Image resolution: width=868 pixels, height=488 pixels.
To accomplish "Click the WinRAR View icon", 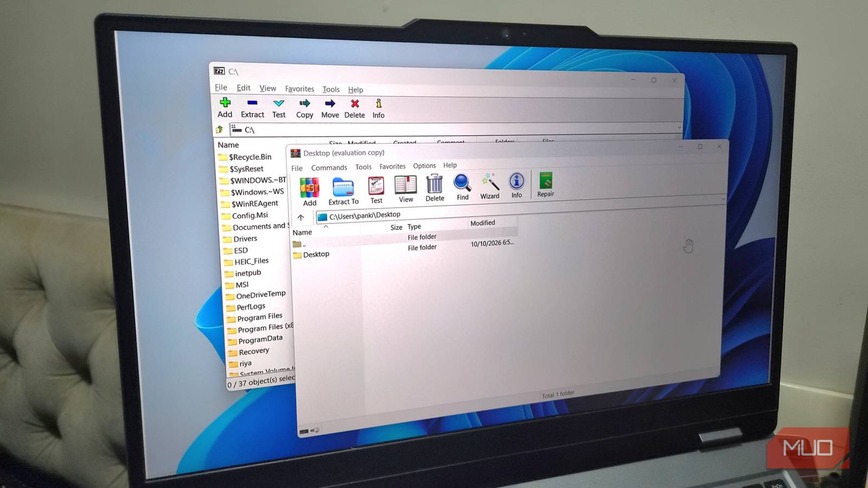I will pos(405,185).
